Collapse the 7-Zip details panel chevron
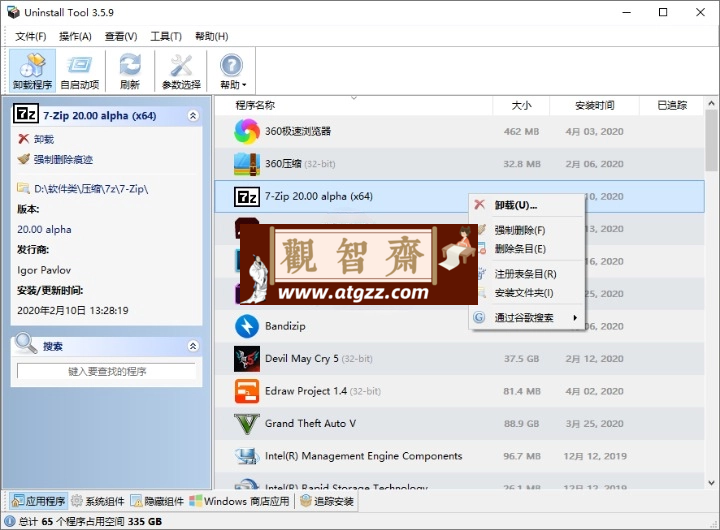This screenshot has height=530, width=720. (193, 116)
